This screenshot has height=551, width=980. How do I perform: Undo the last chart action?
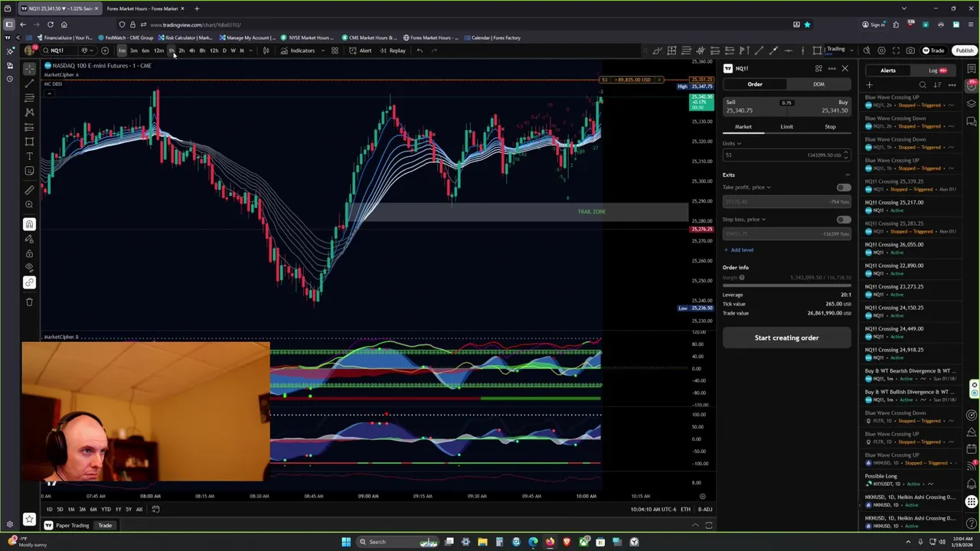[x=420, y=51]
